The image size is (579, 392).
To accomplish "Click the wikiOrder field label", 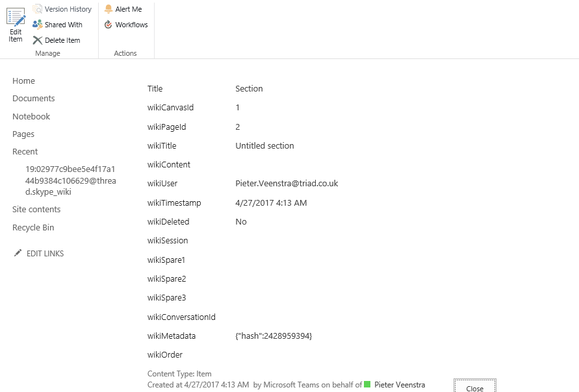I will [165, 355].
